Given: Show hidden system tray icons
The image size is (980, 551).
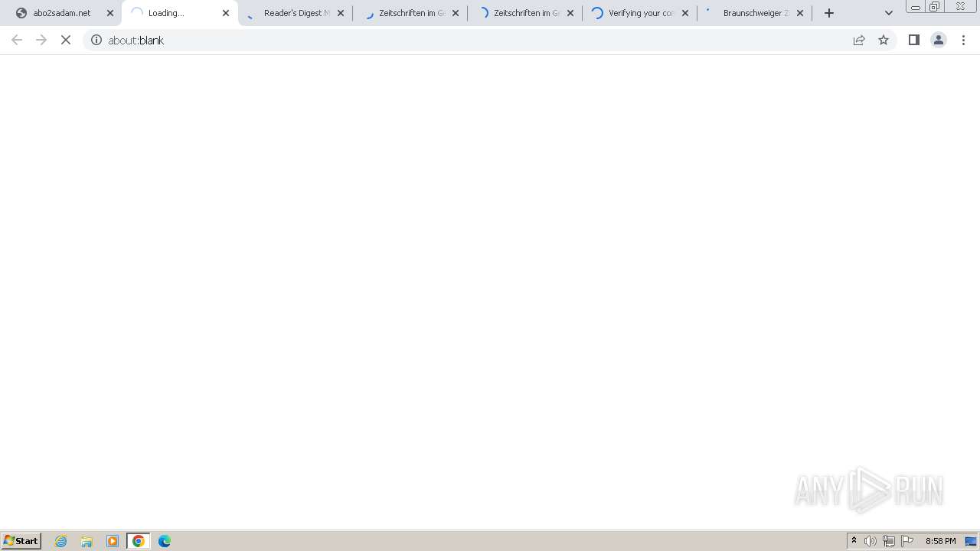Looking at the screenshot, I should (854, 541).
